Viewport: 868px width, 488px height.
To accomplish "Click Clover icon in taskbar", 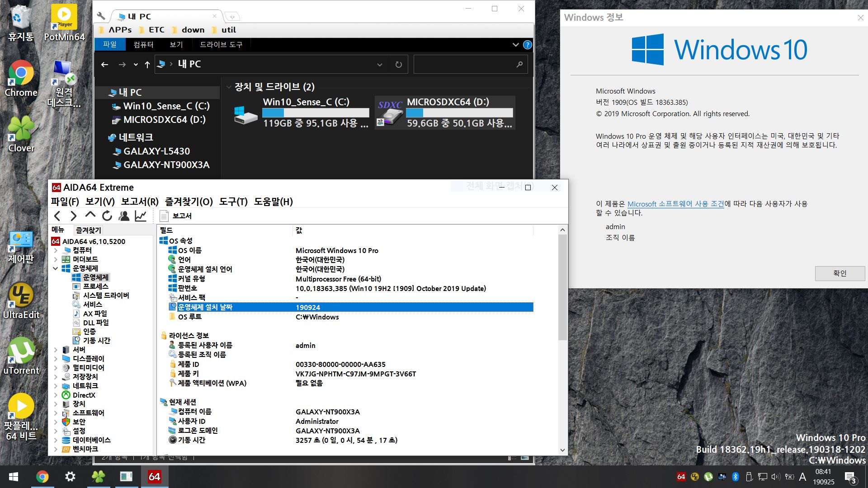I will click(98, 477).
